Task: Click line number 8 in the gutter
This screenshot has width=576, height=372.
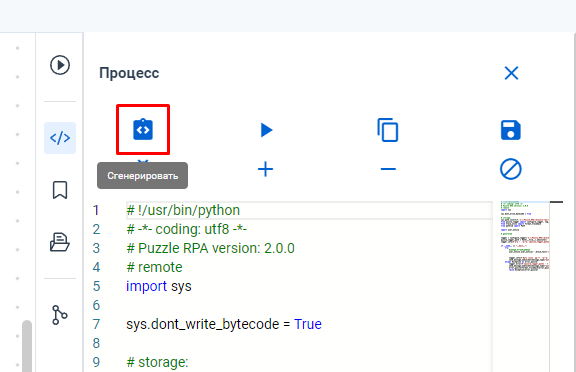Action: point(96,343)
